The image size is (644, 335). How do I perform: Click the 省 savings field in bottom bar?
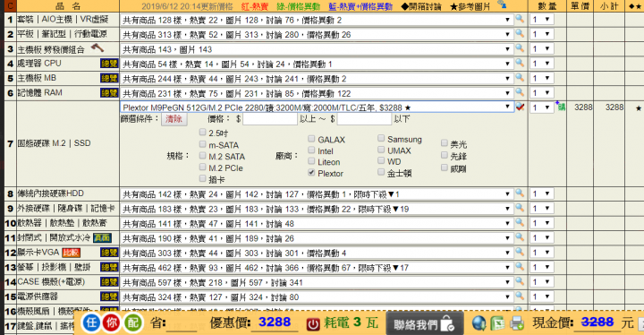click(182, 323)
